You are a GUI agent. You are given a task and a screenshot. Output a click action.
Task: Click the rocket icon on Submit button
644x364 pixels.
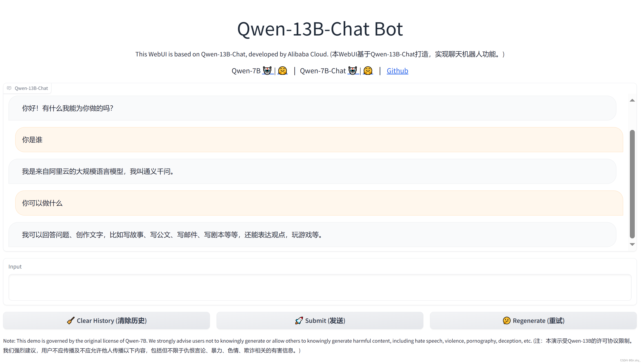pos(299,320)
